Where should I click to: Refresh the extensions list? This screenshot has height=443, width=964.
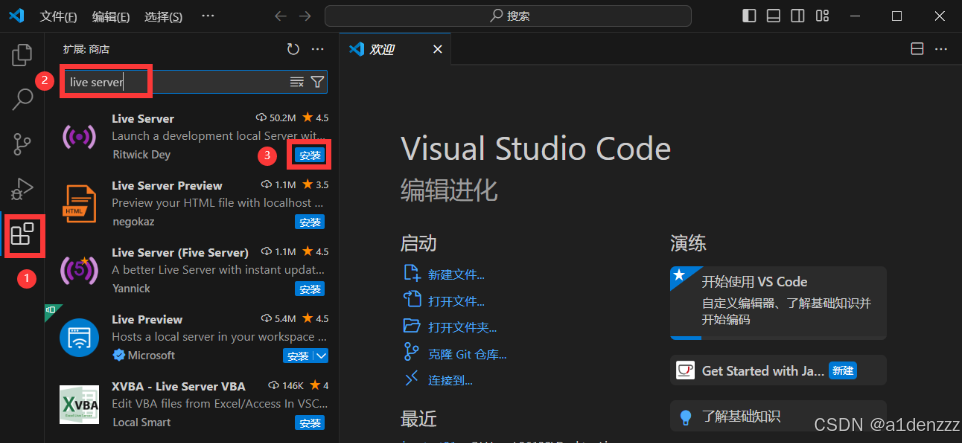click(293, 49)
